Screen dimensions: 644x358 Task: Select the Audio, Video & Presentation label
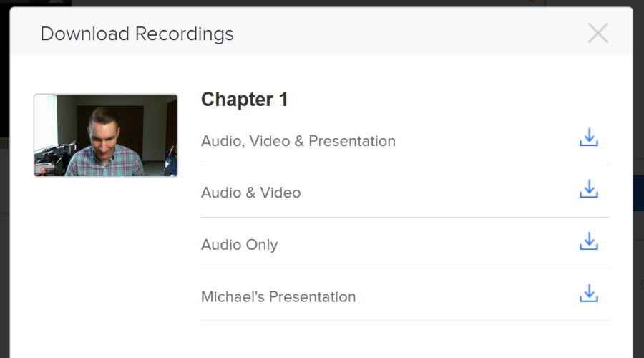click(298, 141)
